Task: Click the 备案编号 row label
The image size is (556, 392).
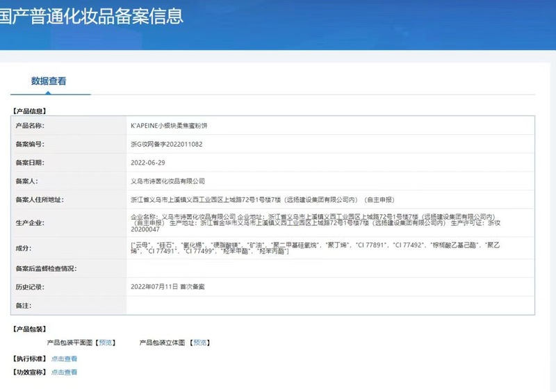Action: pos(30,144)
